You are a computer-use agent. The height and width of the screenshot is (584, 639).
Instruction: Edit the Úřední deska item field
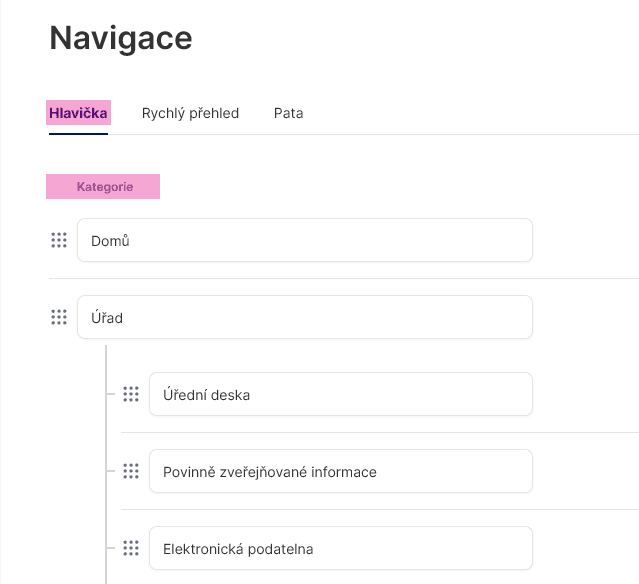click(x=340, y=394)
